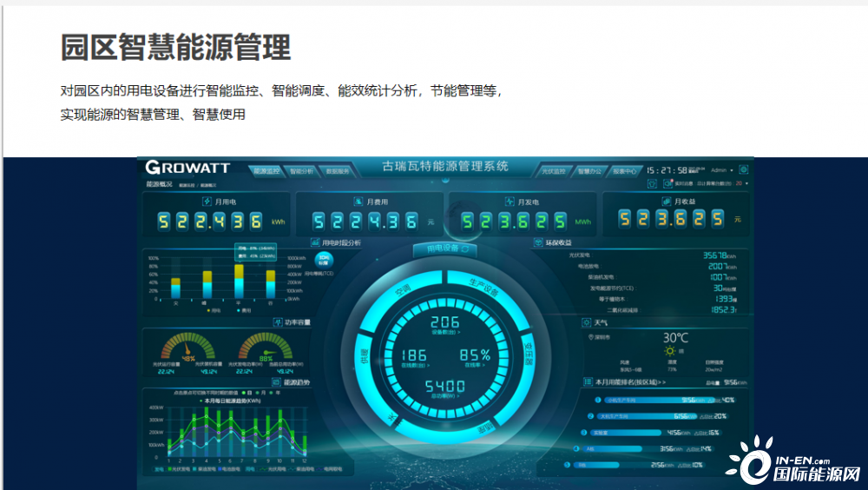Click the sun weather icon

click(x=670, y=351)
